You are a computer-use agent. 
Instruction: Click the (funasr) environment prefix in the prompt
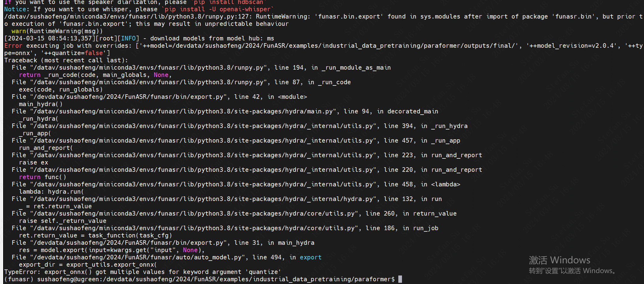19,279
